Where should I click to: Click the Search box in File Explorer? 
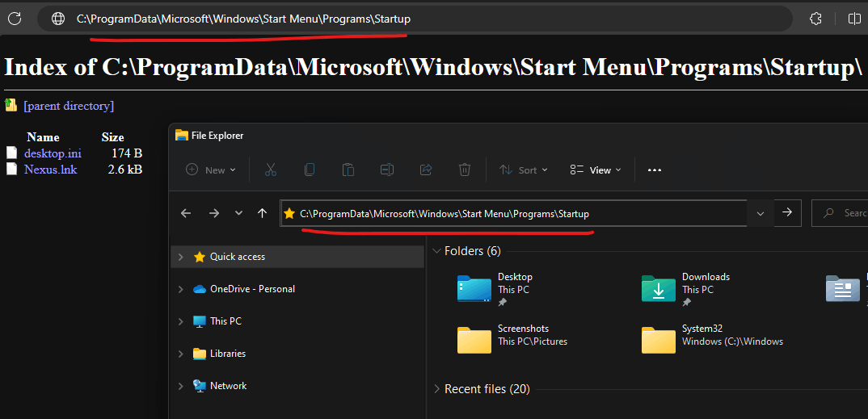tap(840, 213)
